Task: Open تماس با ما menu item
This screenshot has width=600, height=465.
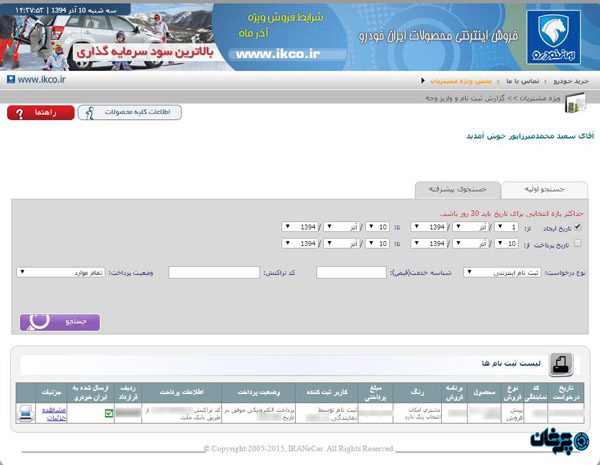Action: [x=522, y=81]
